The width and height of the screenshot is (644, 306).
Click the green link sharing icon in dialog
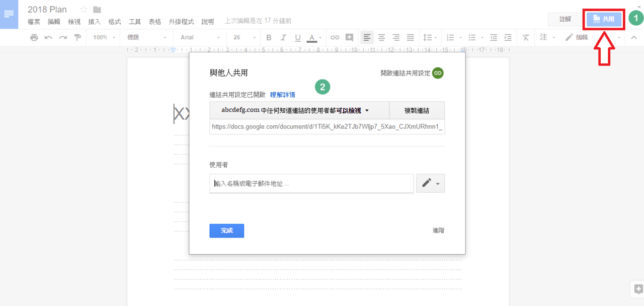(x=438, y=73)
